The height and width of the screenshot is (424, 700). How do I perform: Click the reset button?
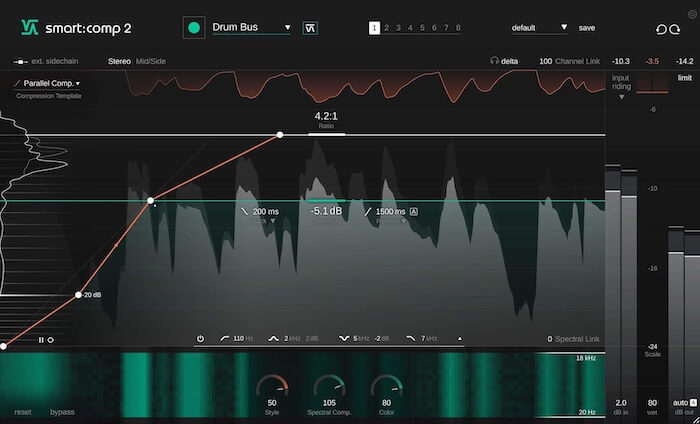pyautogui.click(x=23, y=412)
